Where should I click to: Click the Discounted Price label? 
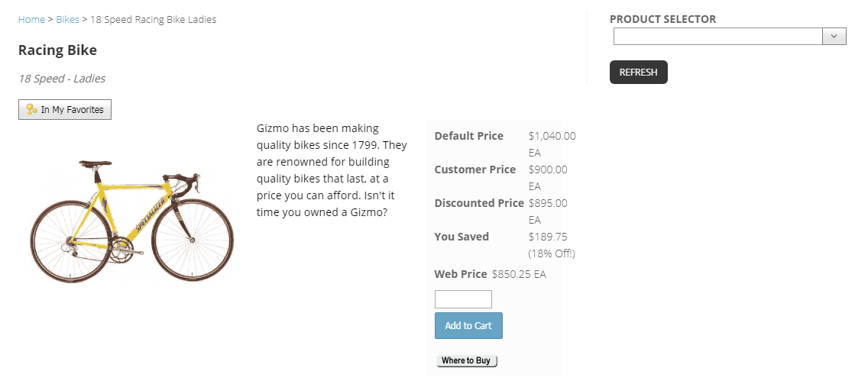coord(479,203)
